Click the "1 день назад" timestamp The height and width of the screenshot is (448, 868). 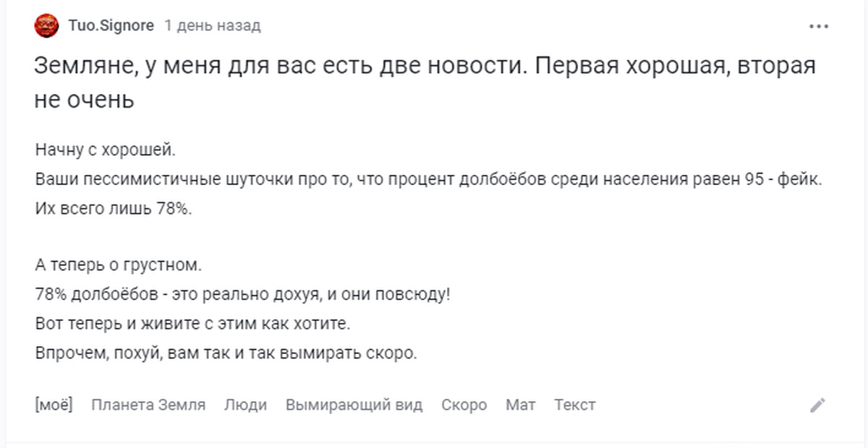213,26
